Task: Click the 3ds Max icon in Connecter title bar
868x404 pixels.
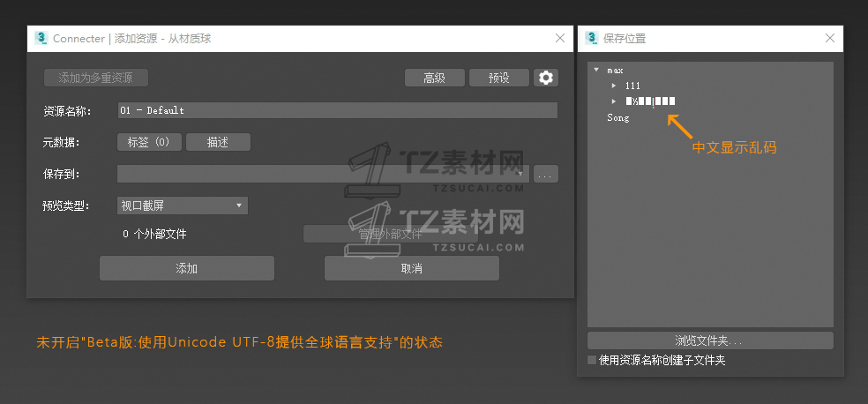Action: [x=41, y=38]
